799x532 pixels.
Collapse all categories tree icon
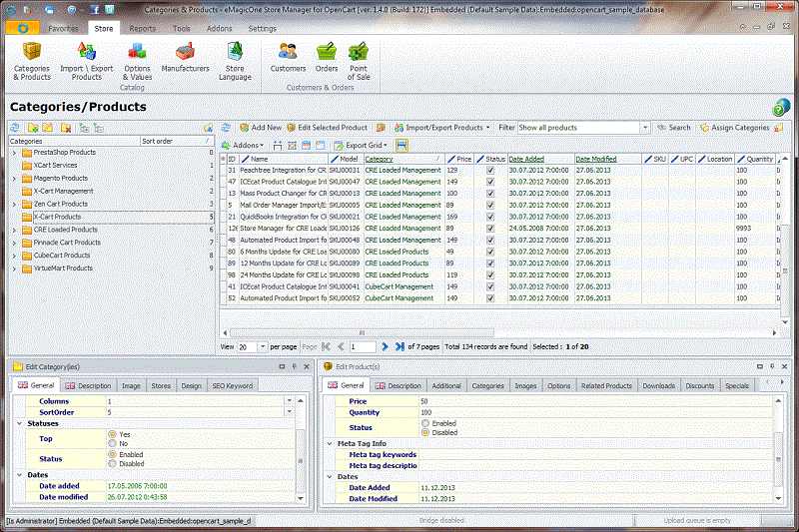point(98,128)
